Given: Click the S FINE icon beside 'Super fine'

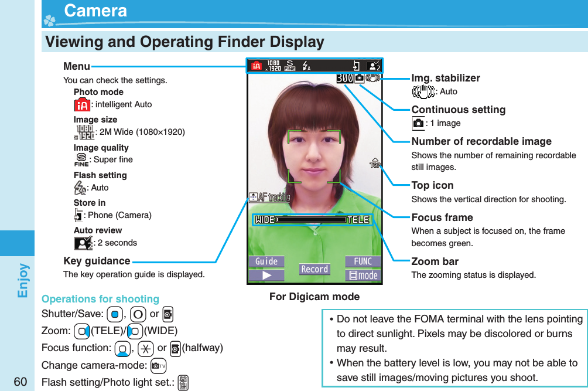Looking at the screenshot, I should coord(81,159).
